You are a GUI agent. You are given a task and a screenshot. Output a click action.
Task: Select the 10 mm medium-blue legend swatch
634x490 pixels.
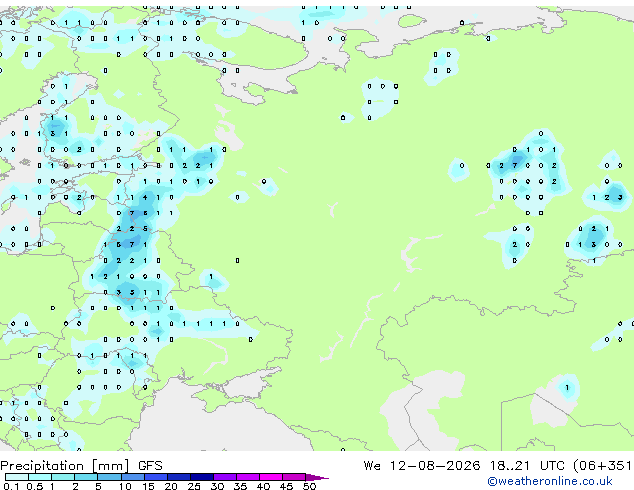133,477
